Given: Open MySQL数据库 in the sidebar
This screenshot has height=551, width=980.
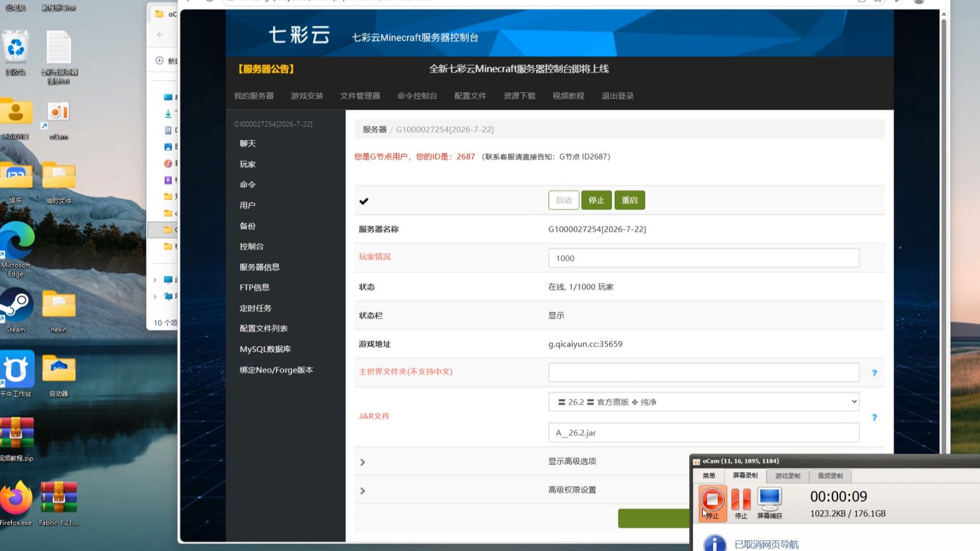Looking at the screenshot, I should (x=265, y=349).
